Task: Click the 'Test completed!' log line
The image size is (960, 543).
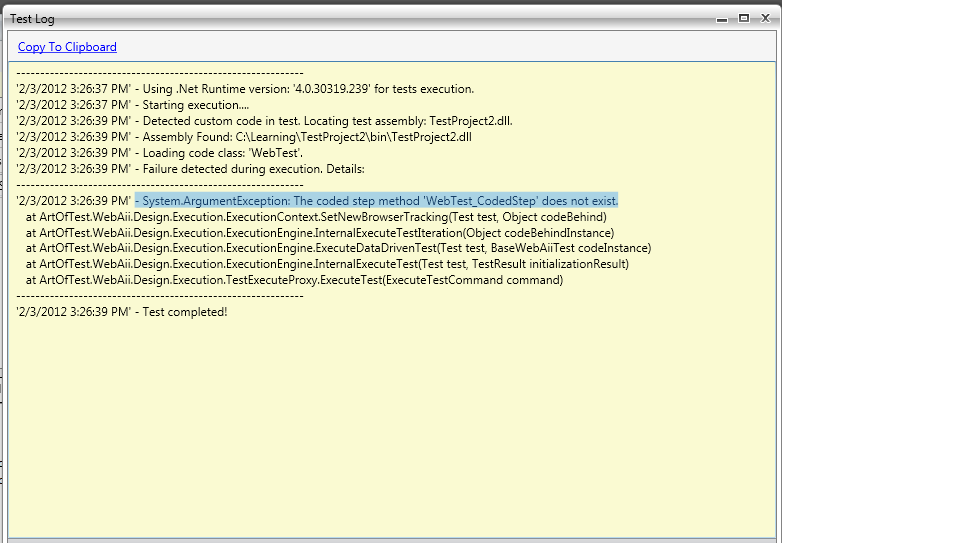Action: click(x=122, y=312)
